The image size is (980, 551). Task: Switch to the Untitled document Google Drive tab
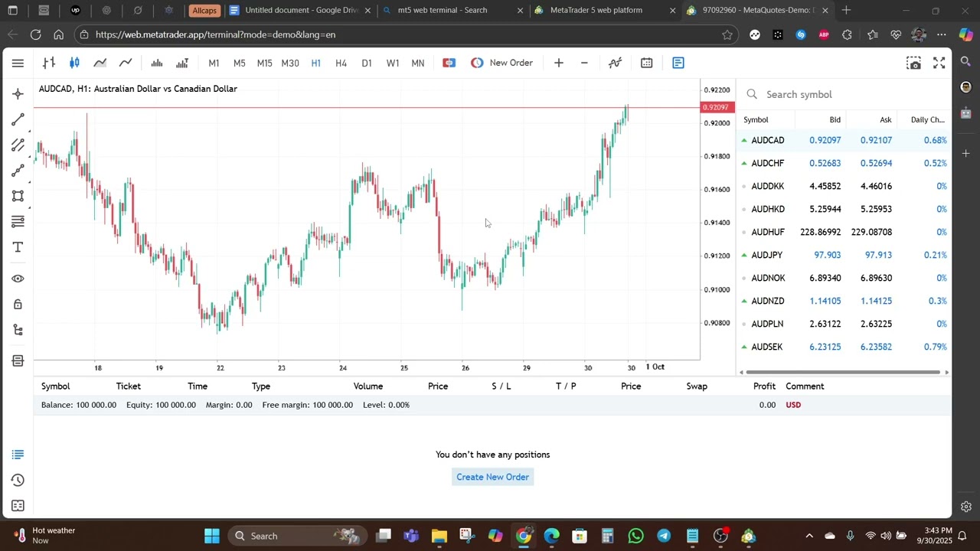pos(301,11)
